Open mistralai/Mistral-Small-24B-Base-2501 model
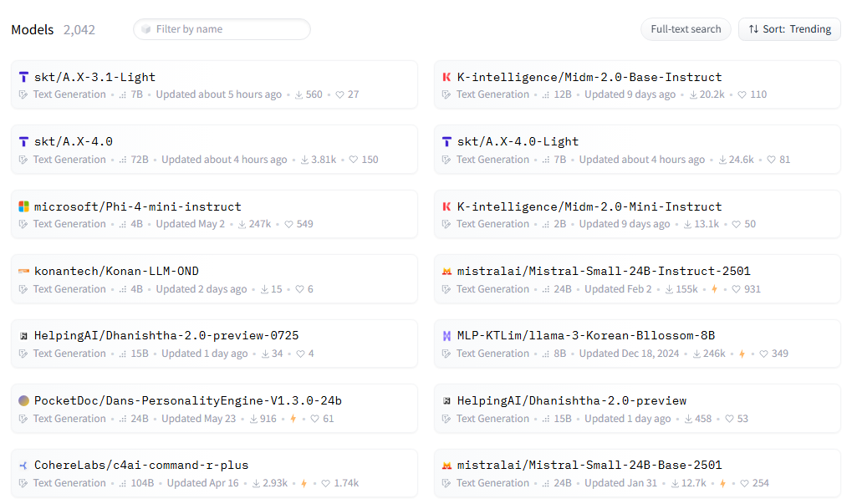 [589, 466]
